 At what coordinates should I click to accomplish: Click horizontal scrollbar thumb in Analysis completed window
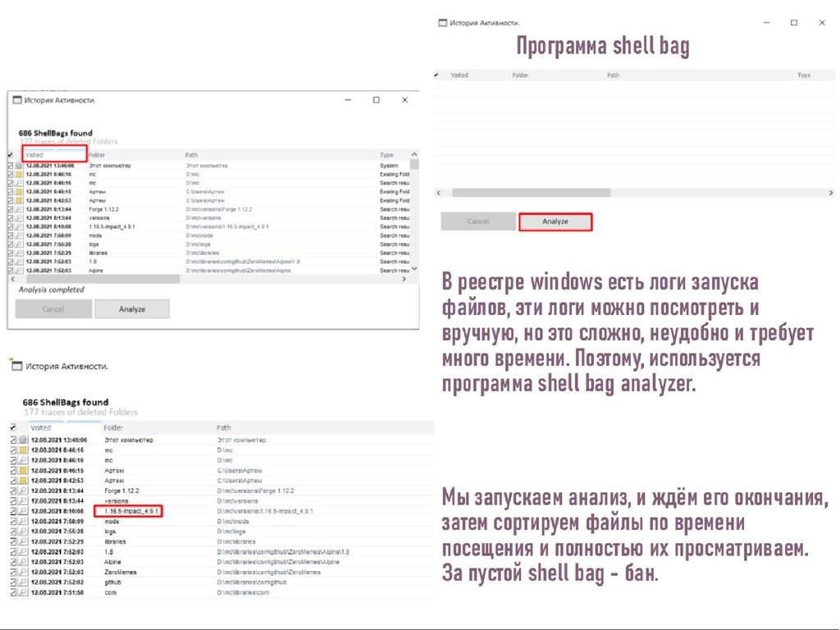click(103, 279)
